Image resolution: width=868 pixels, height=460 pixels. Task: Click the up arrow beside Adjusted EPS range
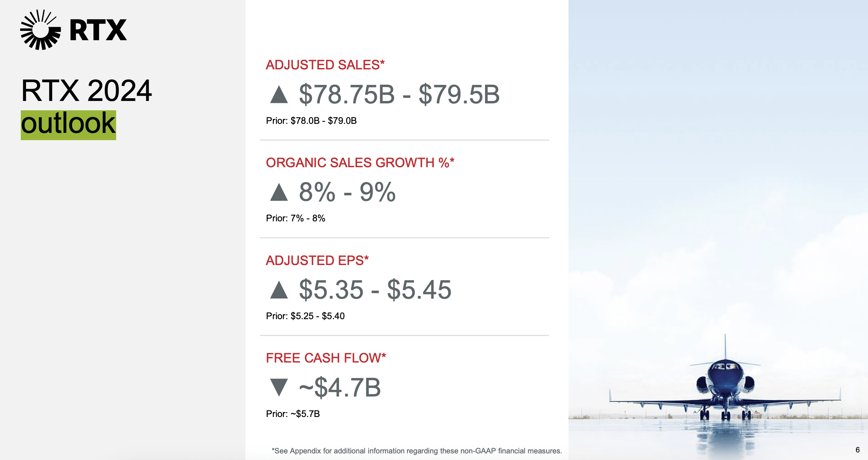(x=279, y=290)
